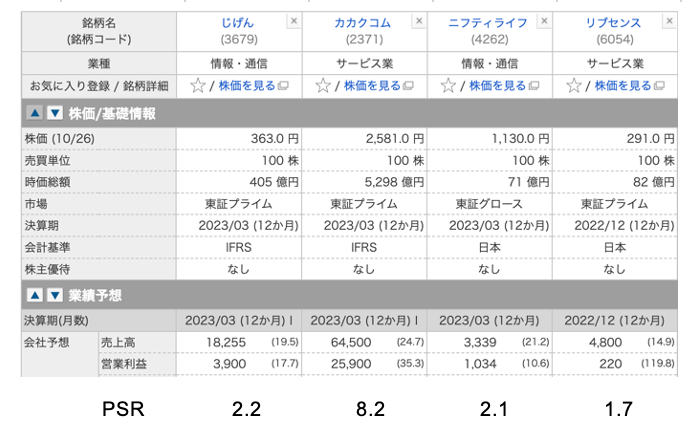Open ニフティライフ stock name link
This screenshot has height=424, width=698.
click(488, 23)
